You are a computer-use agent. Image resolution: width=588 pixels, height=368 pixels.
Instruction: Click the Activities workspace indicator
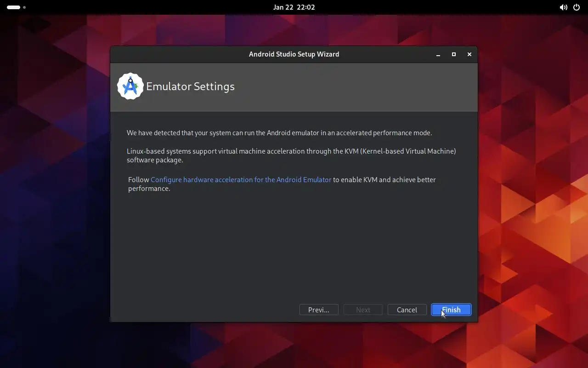tap(17, 7)
